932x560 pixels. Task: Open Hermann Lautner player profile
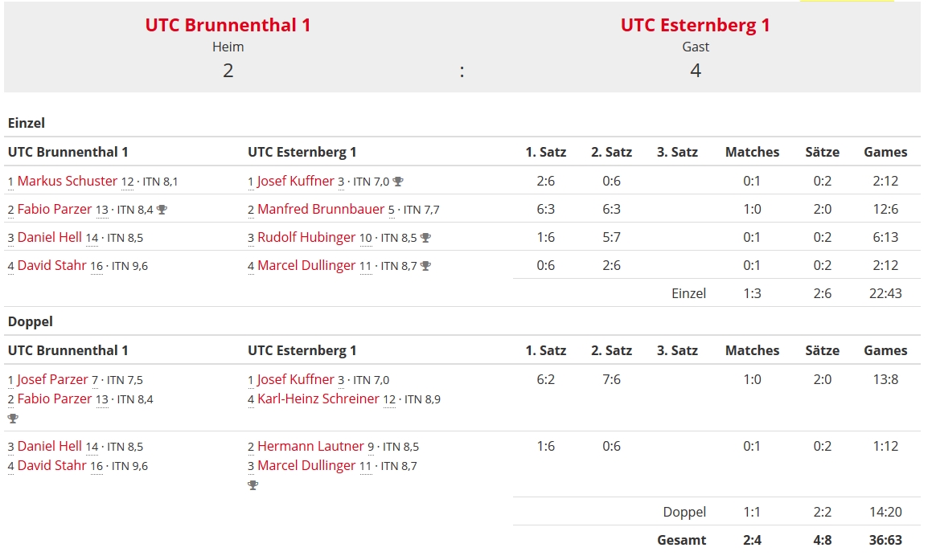click(310, 446)
